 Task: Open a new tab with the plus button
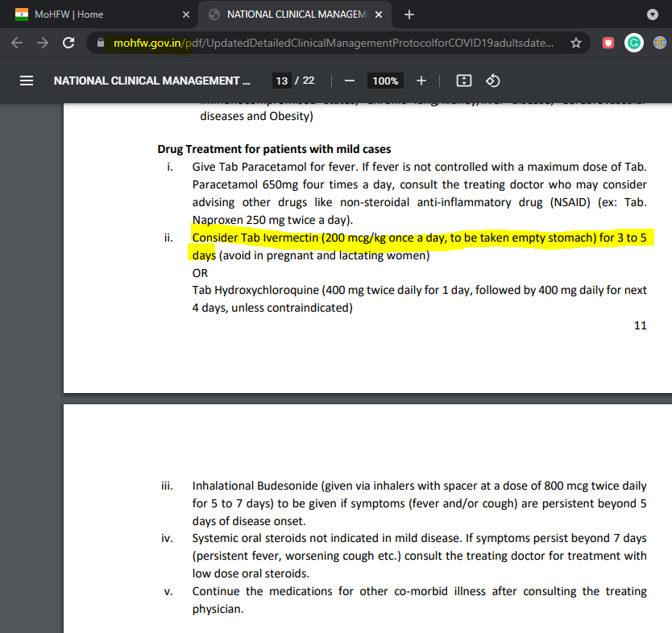point(409,14)
